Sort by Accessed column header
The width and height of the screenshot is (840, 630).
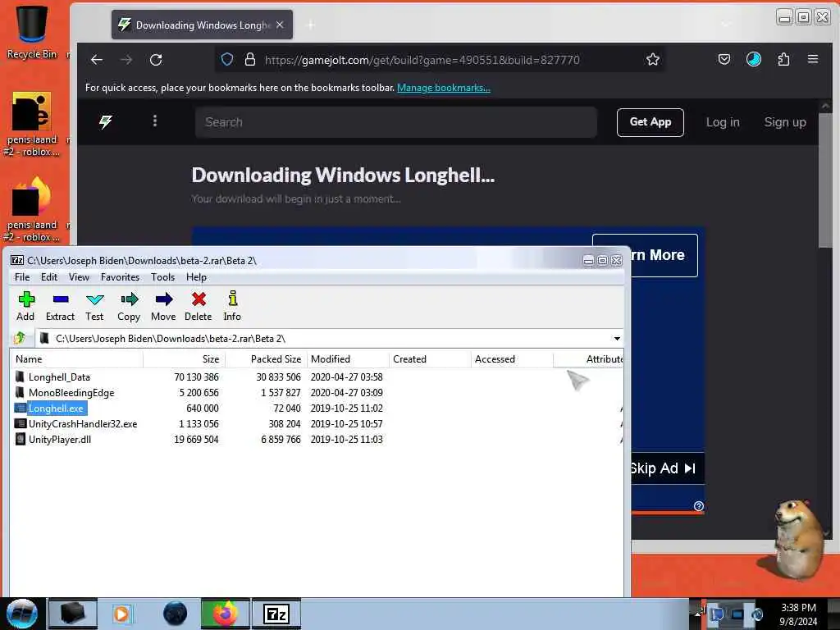[512, 359]
